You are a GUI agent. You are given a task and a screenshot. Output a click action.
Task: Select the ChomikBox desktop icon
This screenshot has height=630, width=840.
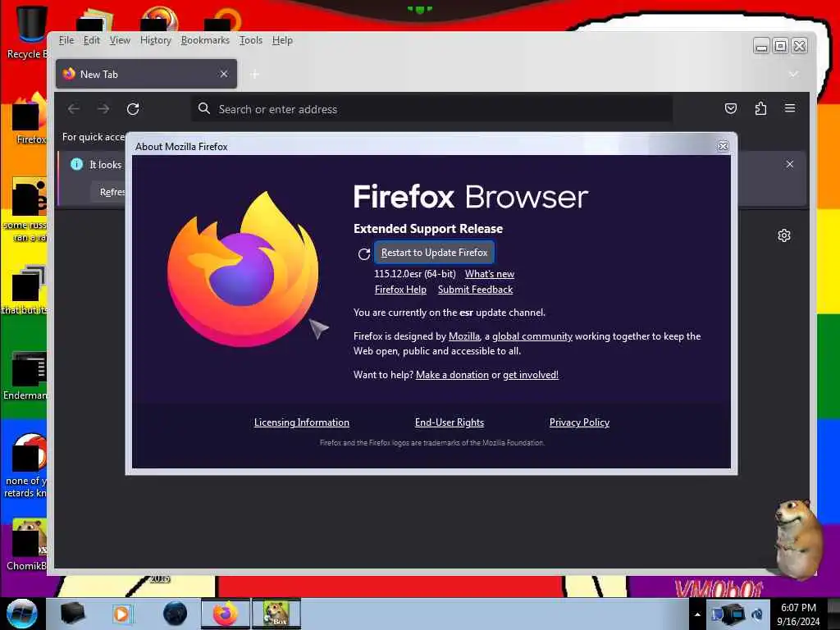(x=28, y=546)
